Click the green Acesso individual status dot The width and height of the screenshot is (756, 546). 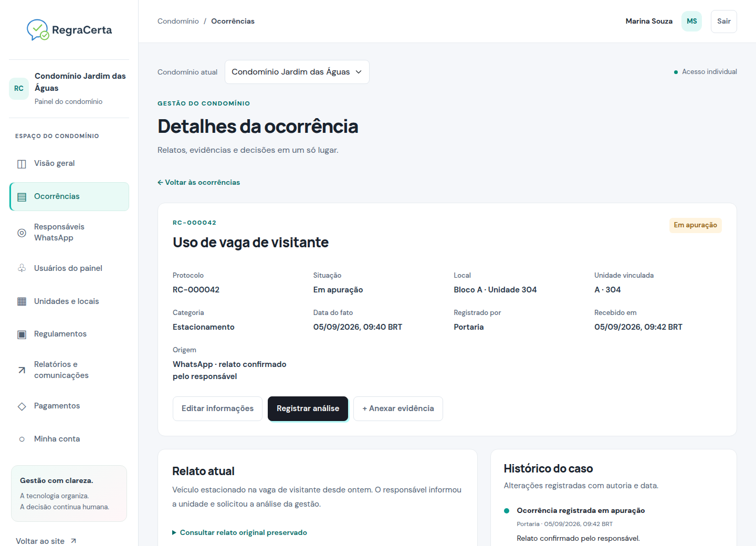676,72
